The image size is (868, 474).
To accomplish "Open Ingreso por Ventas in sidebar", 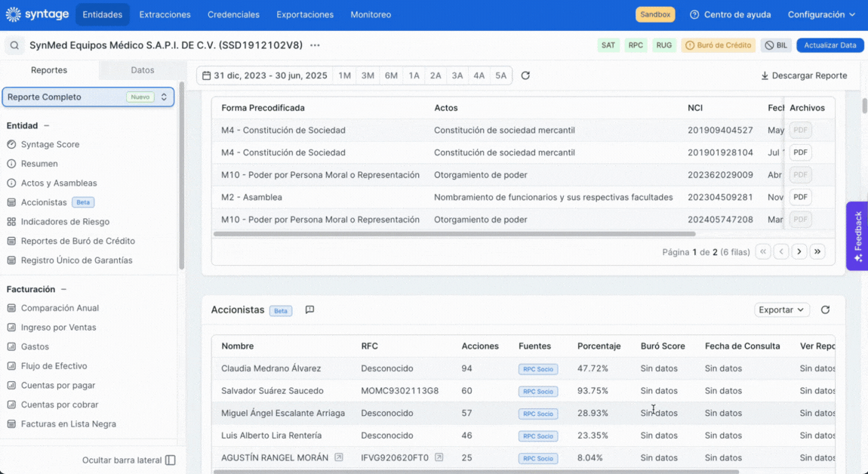I will 51,328.
